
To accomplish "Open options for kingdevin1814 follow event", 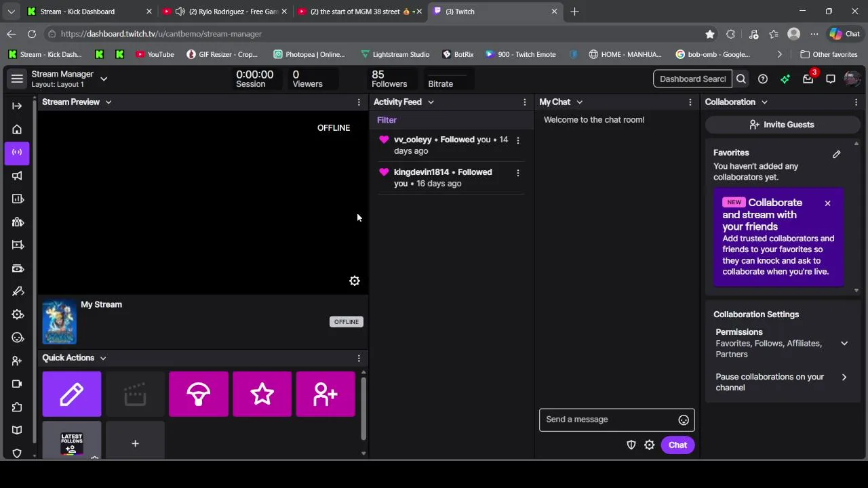I will 518,173.
